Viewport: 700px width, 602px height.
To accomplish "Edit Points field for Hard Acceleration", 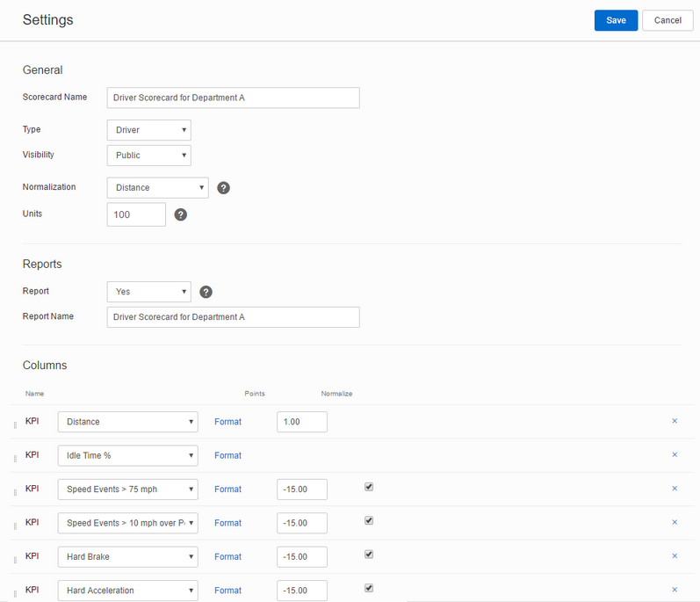I will [302, 591].
